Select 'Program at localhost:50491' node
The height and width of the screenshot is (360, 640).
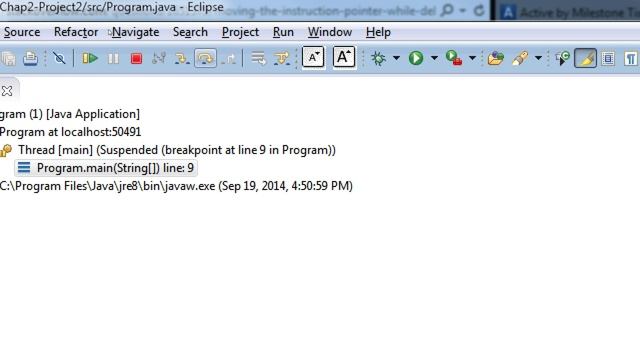[x=70, y=132]
